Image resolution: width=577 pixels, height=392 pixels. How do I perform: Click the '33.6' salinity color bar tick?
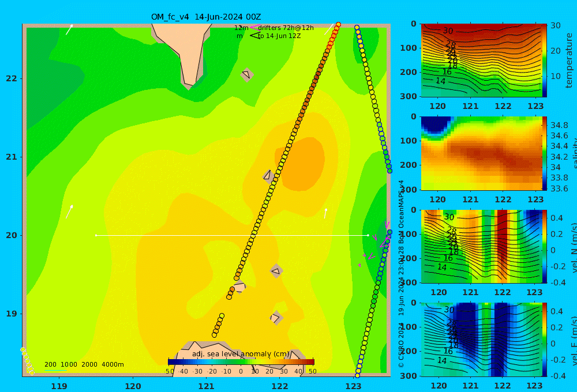[559, 189]
